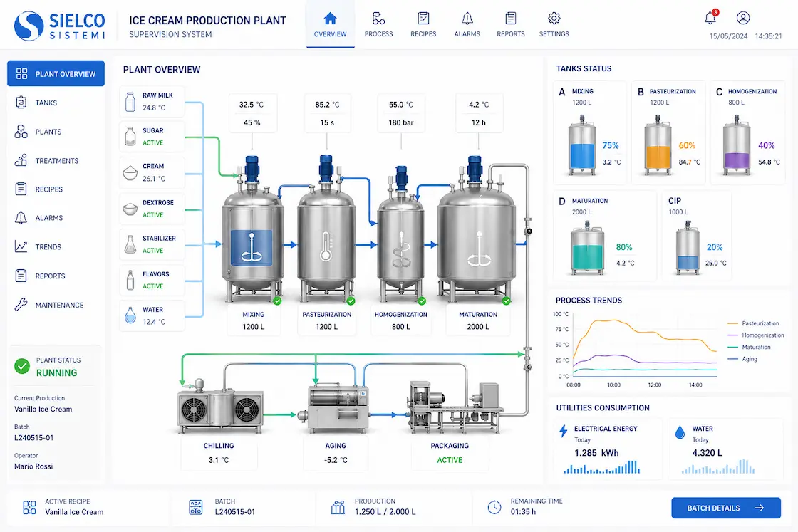The height and width of the screenshot is (532, 798).
Task: Click the Dextrose bowl ingredient icon
Action: pyautogui.click(x=130, y=209)
